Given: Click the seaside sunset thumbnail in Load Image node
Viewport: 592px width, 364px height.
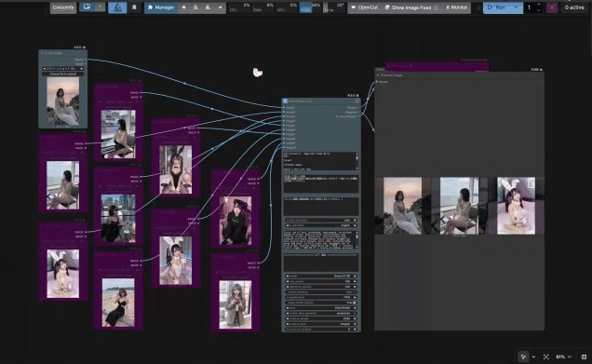Looking at the screenshot, I should 63,101.
